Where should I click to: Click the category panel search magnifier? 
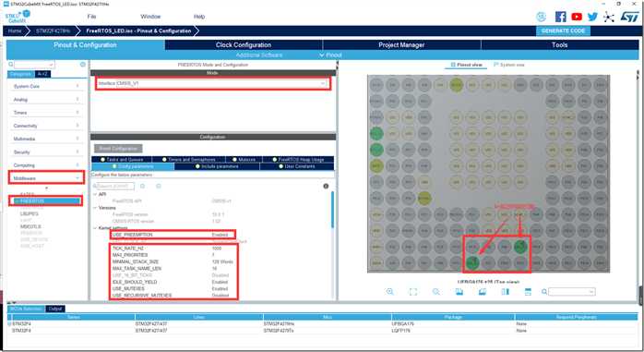coord(11,65)
